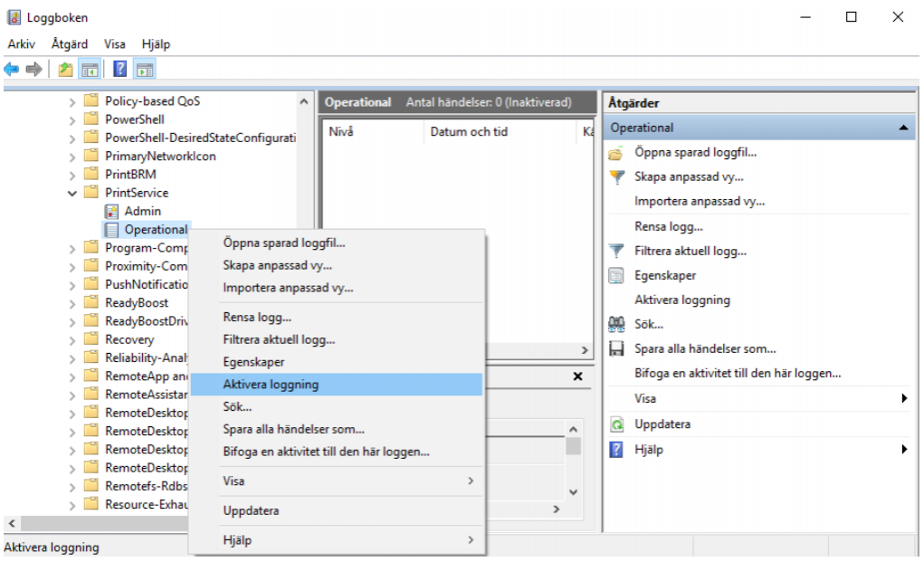Click the floppy disk icon for Spara alla händelser
The image size is (924, 562).
[x=616, y=348]
